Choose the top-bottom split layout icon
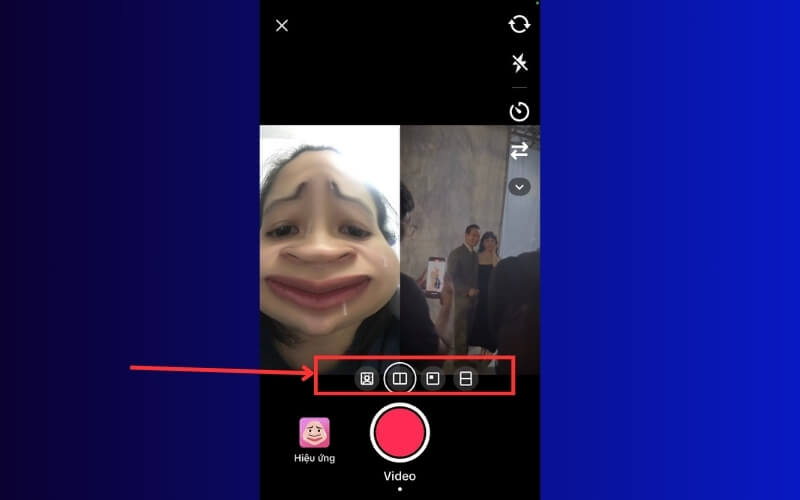800x500 pixels. pos(465,379)
